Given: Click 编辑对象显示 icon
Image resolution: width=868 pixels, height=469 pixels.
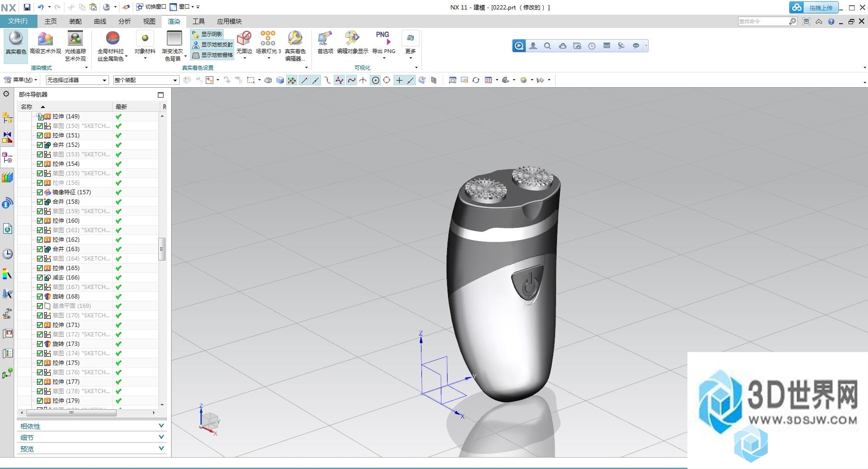Looking at the screenshot, I should (352, 38).
